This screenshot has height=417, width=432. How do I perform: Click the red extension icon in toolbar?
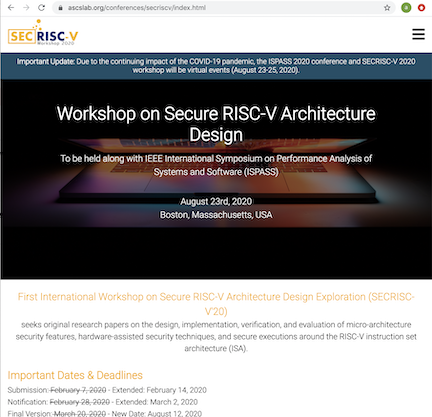(x=422, y=8)
